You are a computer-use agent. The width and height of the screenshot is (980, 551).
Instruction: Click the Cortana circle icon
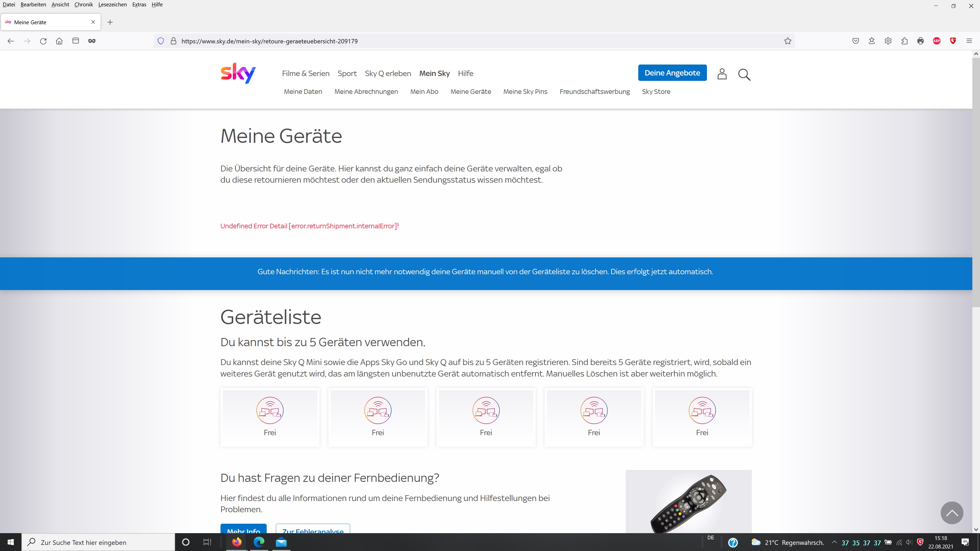(186, 542)
